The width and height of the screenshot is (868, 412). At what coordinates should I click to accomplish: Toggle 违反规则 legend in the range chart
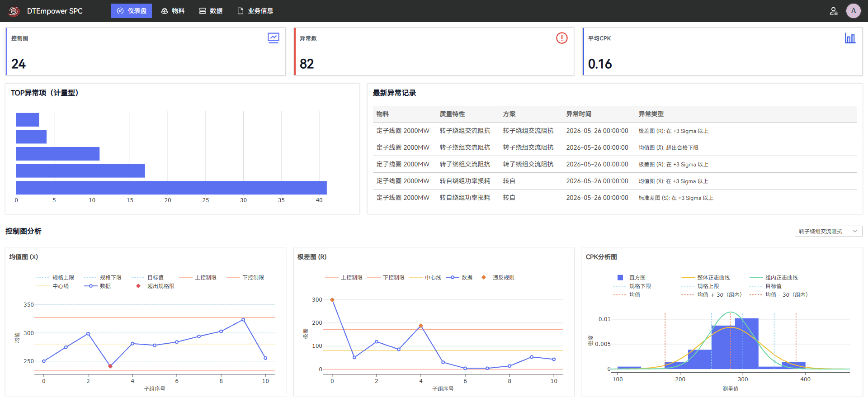coord(498,277)
